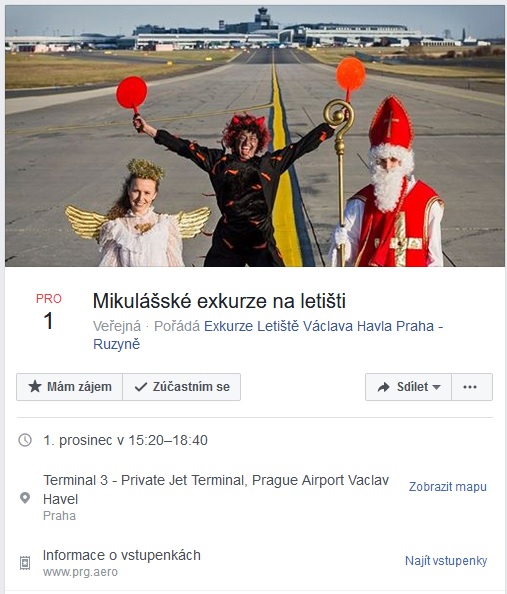Click the PRO 1 date badge
This screenshot has width=507, height=594.
tap(49, 311)
